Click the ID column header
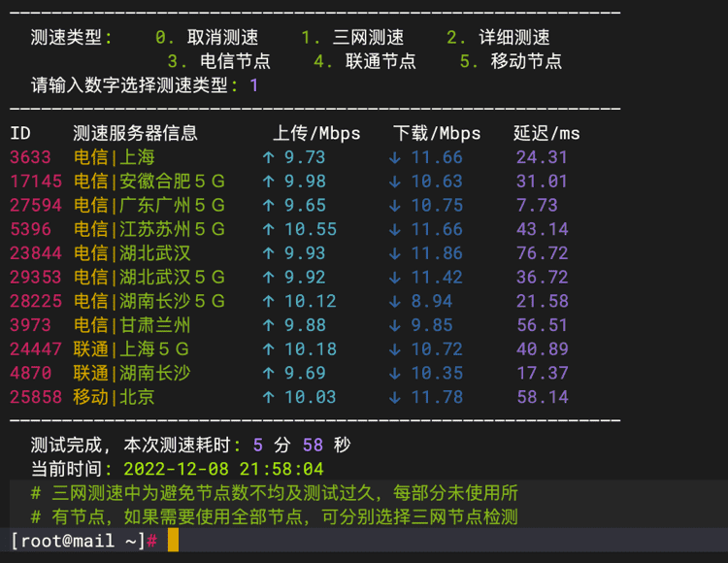Screen dimensions: 728x563 [x=20, y=134]
